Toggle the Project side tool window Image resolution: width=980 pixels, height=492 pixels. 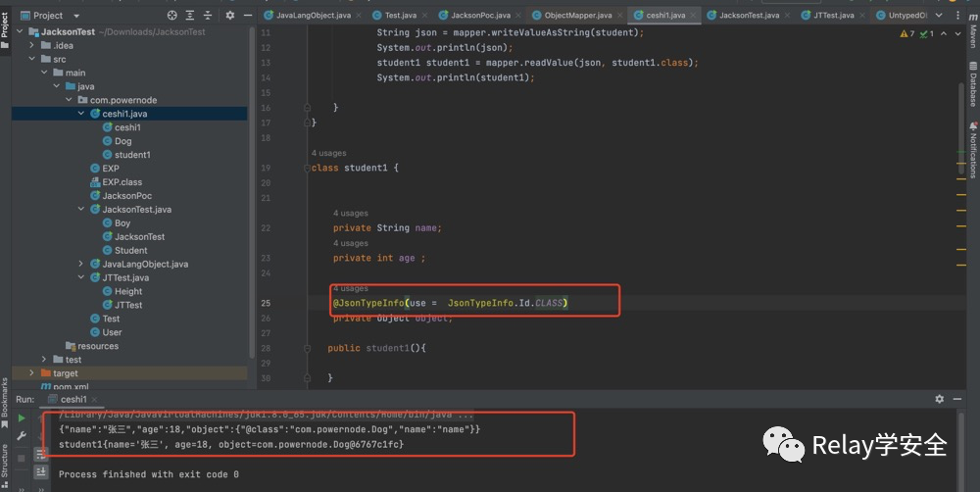[5, 29]
